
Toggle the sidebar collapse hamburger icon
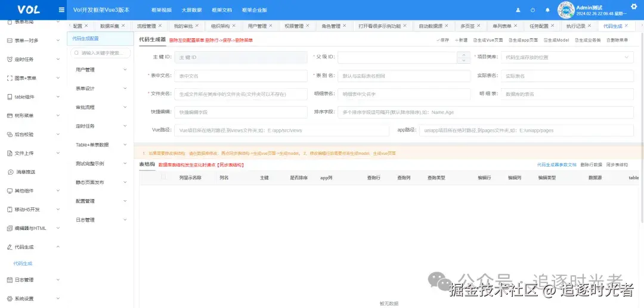pyautogui.click(x=61, y=10)
